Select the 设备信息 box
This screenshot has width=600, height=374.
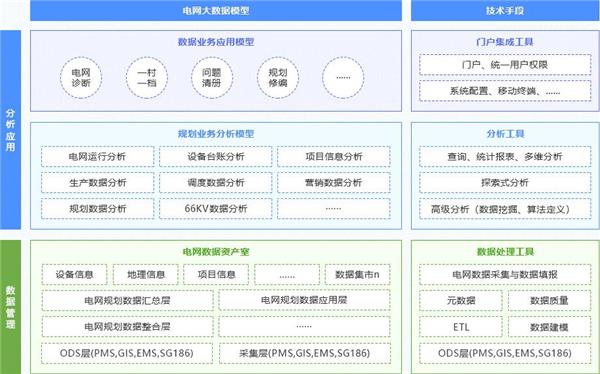(x=75, y=274)
